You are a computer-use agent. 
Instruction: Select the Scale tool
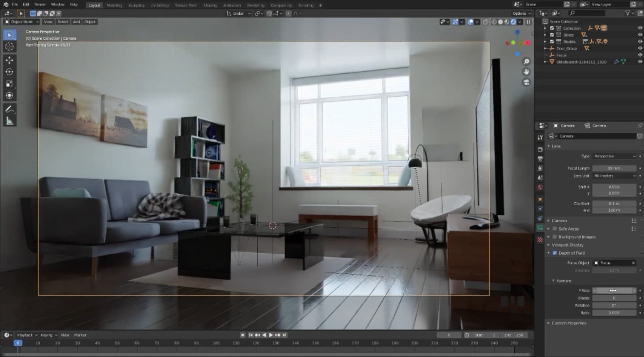[x=10, y=83]
